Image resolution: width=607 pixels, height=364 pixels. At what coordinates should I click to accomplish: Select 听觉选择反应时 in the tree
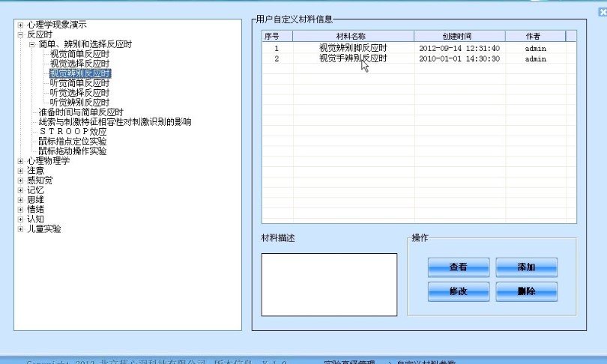pos(79,93)
